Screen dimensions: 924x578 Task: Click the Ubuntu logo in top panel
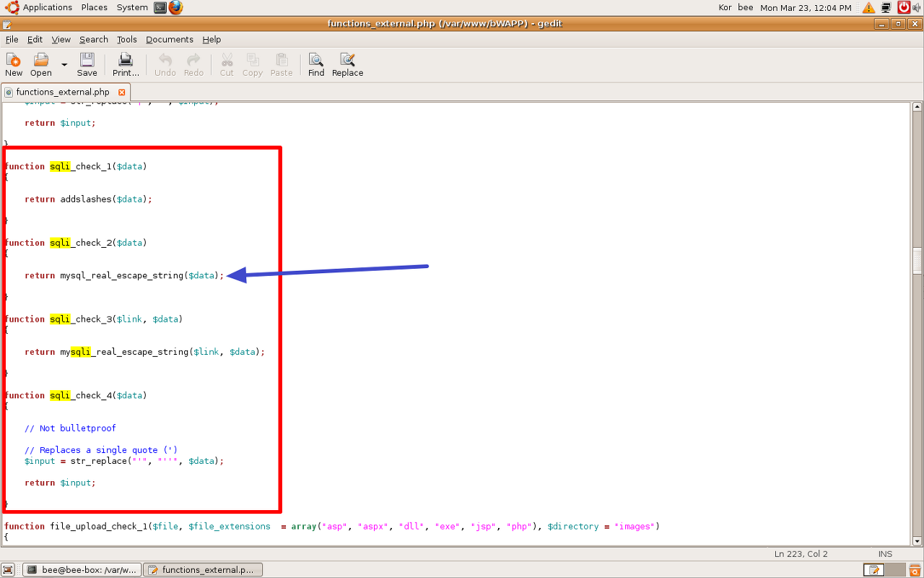tap(12, 7)
